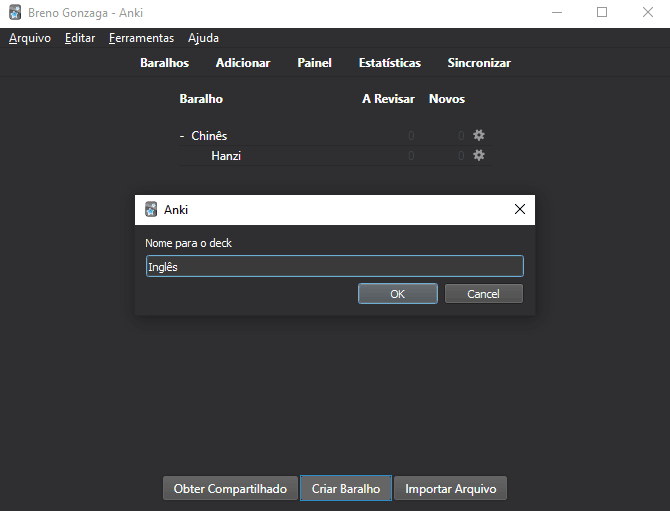Click the 'Nome para o deck' label
Screen dimensions: 670x511
(188, 243)
